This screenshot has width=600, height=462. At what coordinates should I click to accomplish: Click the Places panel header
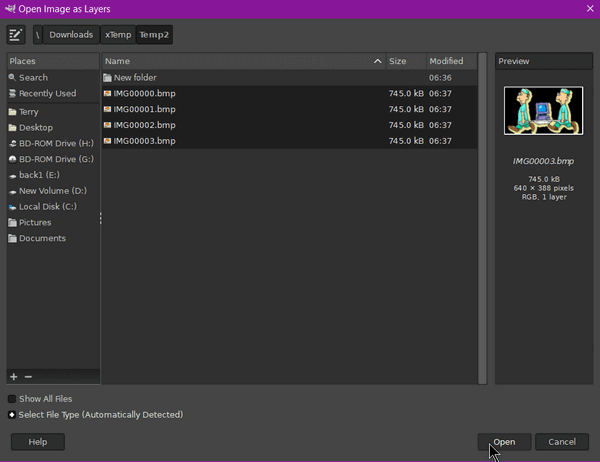click(x=53, y=61)
